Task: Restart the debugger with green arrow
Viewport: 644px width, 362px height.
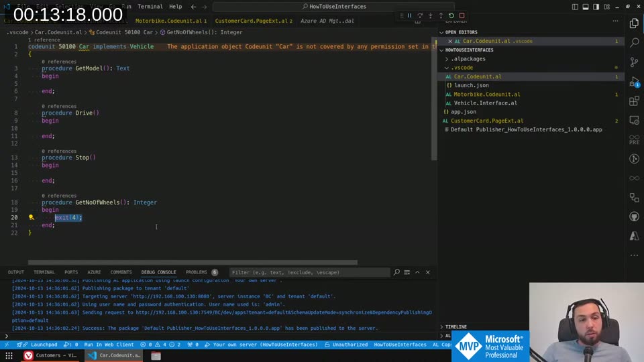Action: (451, 15)
